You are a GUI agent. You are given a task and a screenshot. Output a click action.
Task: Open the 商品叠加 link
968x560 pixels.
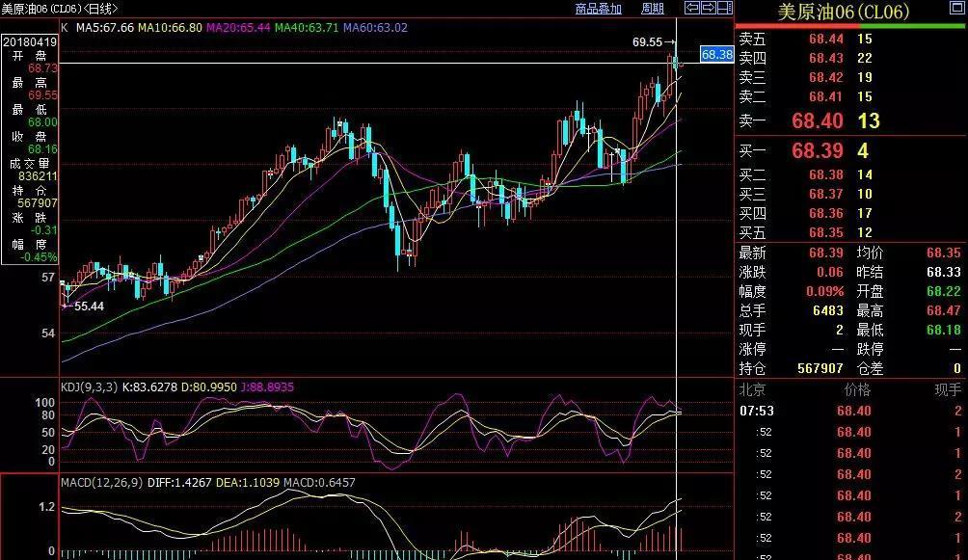[x=598, y=9]
